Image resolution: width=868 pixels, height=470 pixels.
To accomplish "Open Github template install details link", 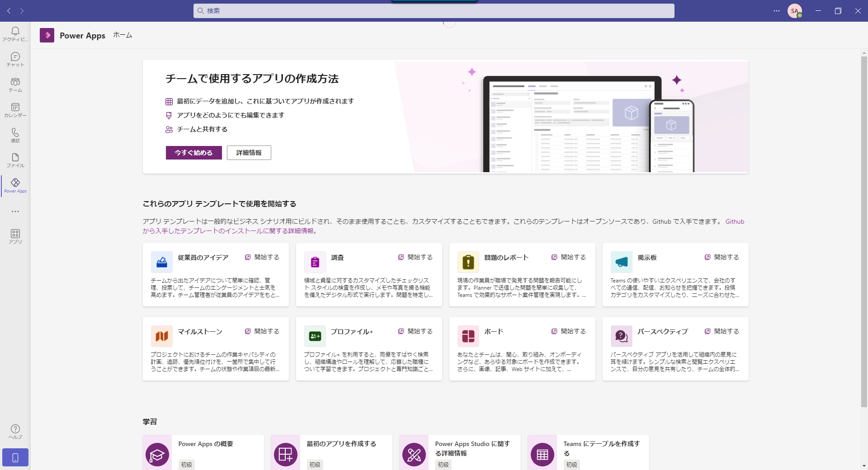I will click(x=230, y=231).
